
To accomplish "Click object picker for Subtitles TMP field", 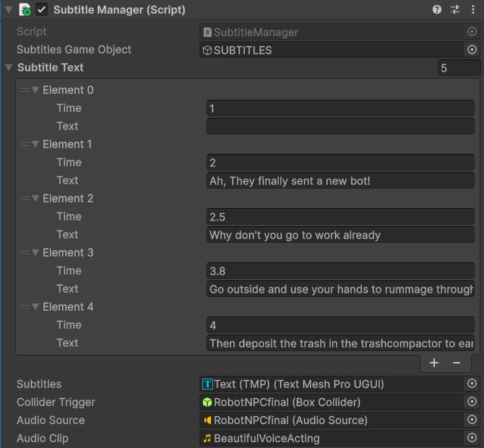I will point(472,384).
